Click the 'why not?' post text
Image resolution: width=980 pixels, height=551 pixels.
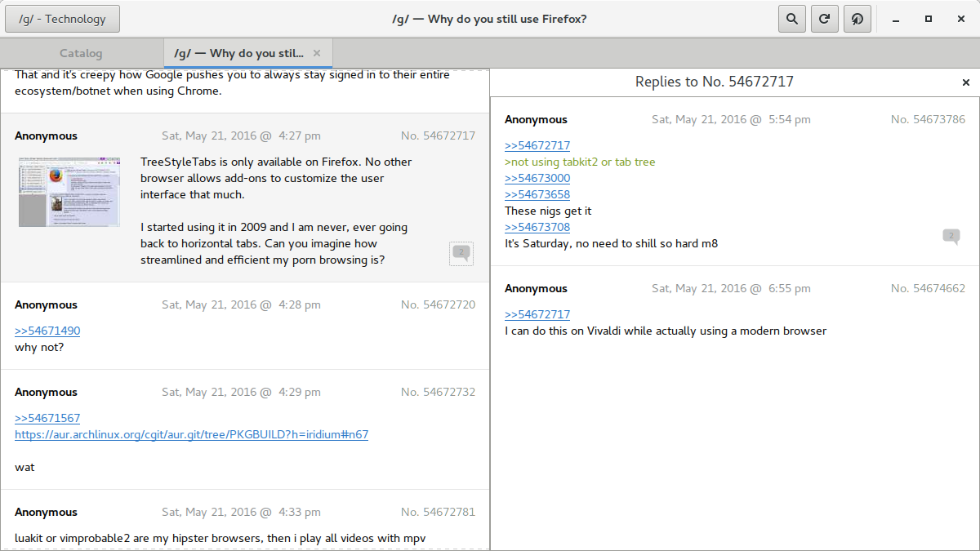point(39,347)
